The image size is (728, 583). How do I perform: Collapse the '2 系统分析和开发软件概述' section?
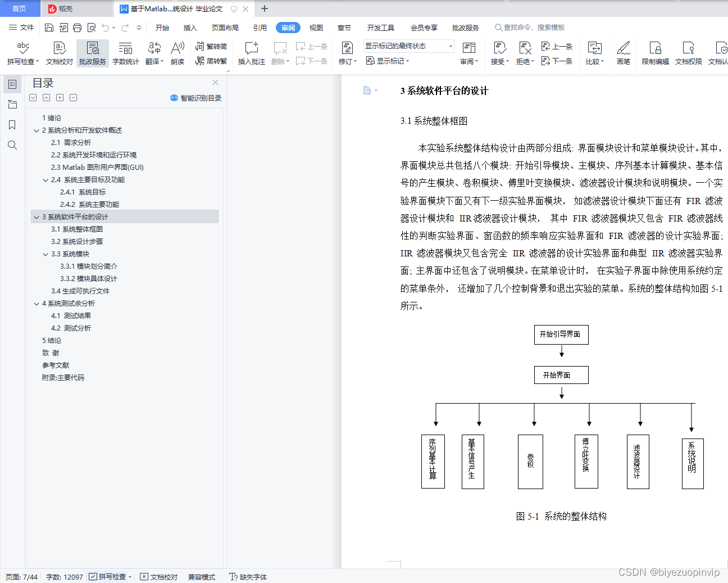(37, 130)
